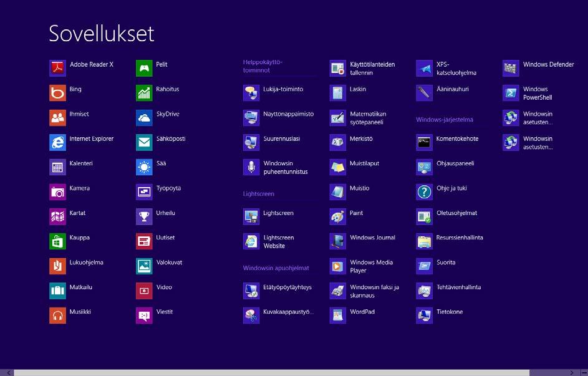Click the horizontal scrollbar left arrow

click(x=8, y=373)
